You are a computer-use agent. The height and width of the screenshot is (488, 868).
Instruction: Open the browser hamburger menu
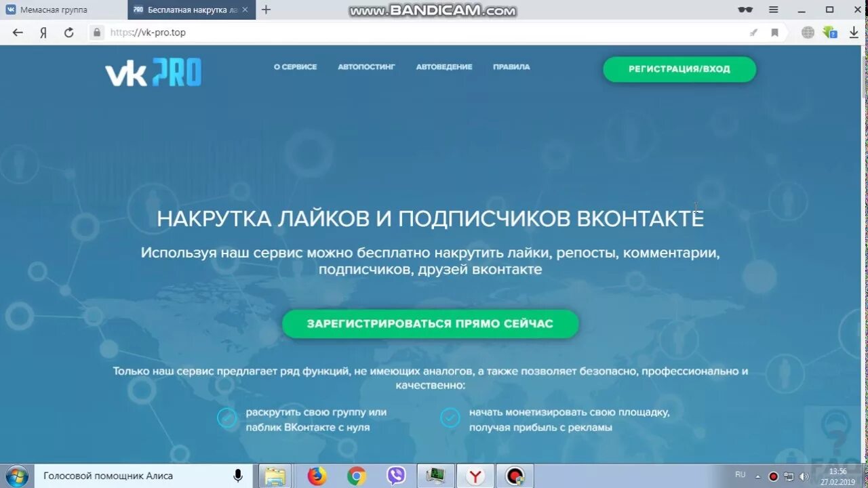point(772,9)
